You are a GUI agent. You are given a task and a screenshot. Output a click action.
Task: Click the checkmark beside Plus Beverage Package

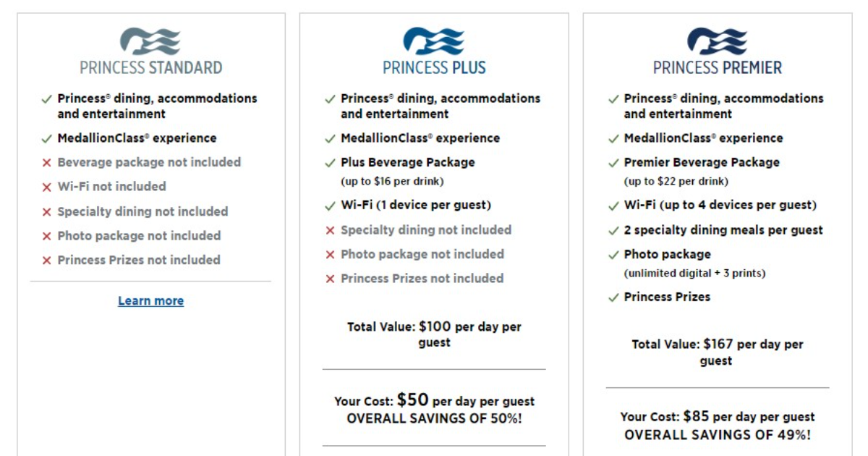coord(330,163)
